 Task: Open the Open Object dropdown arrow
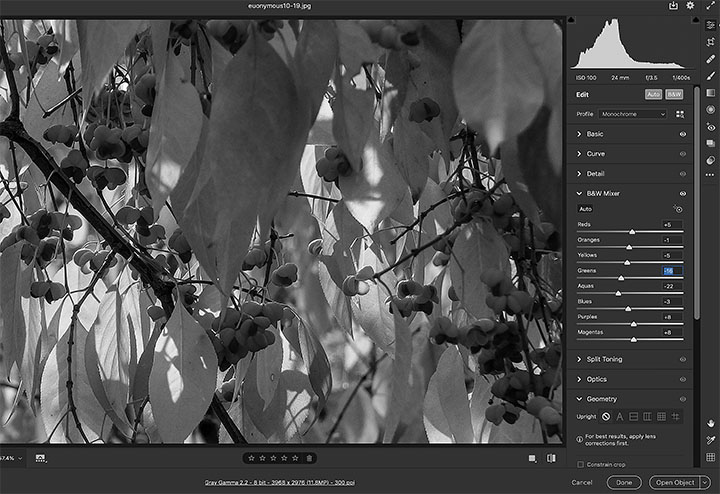705,483
